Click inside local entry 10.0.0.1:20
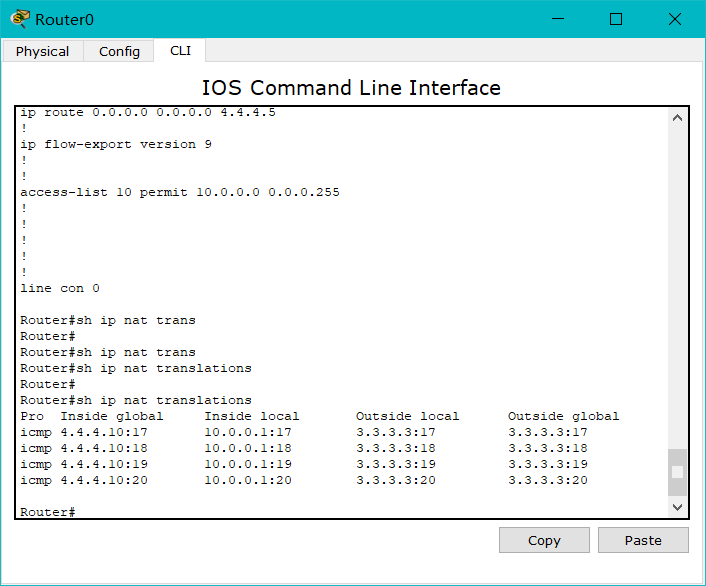Screen dimensions: 706x586 point(248,480)
